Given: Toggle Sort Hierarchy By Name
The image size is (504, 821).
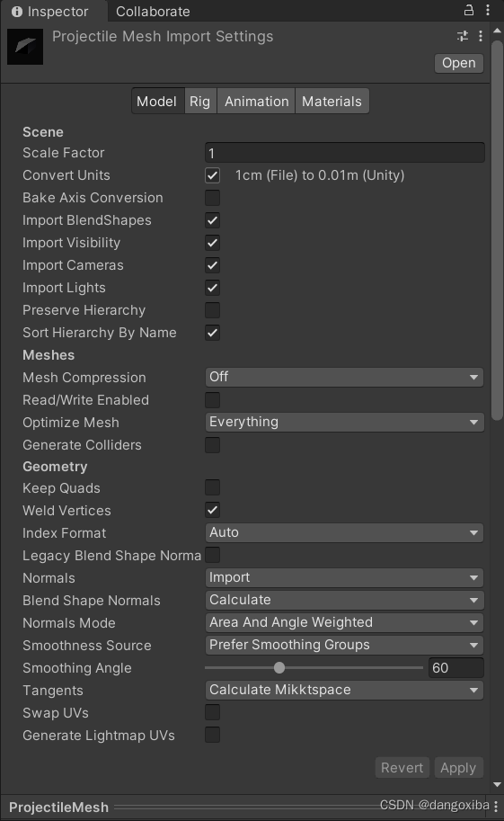Looking at the screenshot, I should [x=213, y=333].
